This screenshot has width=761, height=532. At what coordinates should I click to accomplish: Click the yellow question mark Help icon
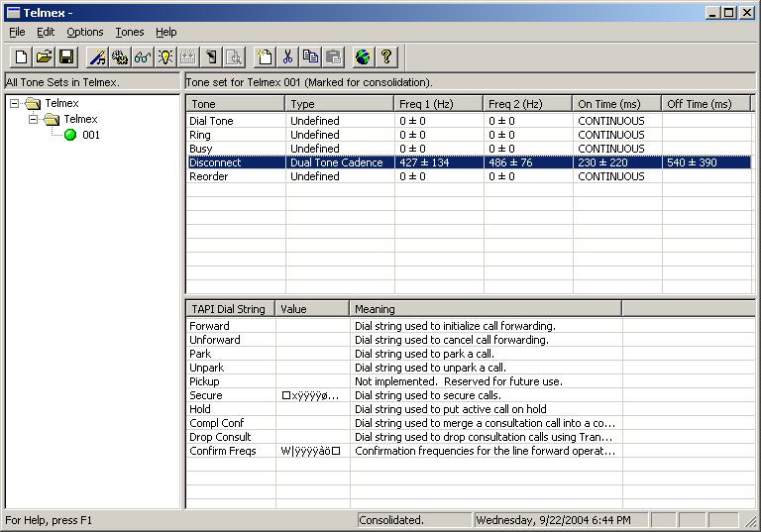pyautogui.click(x=386, y=56)
